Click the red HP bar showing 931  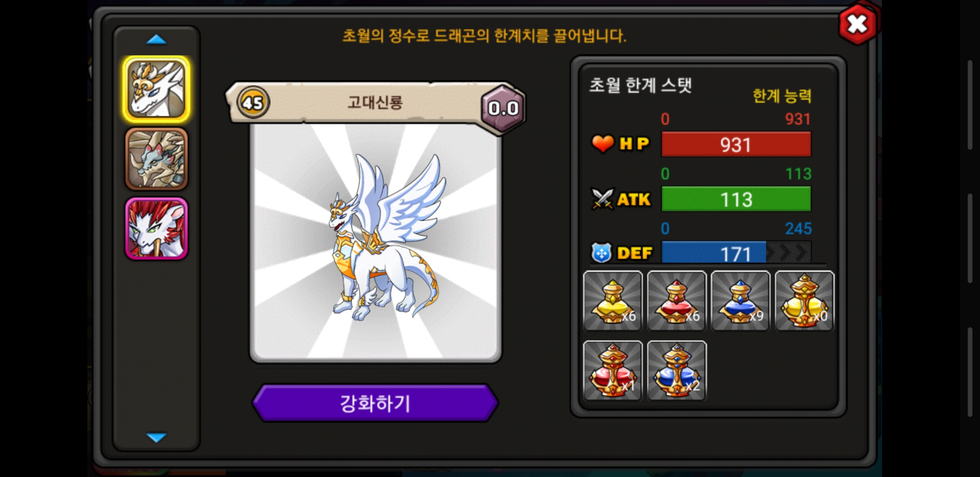pyautogui.click(x=736, y=144)
